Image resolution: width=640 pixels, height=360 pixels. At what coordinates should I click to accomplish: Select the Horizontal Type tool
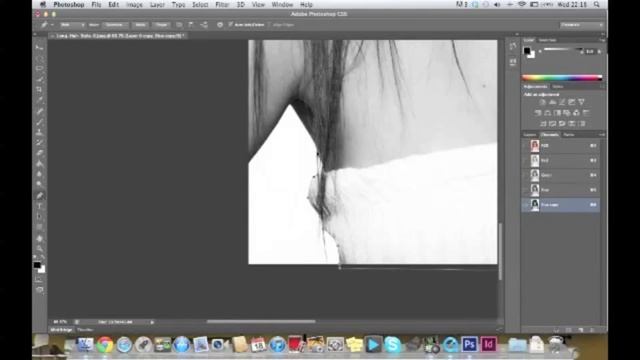(x=40, y=207)
